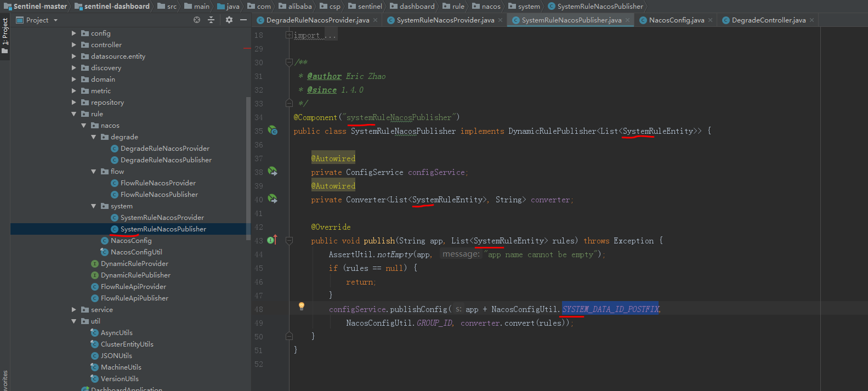Click sentinel-dashboard breadcrumb
This screenshot has height=391, width=868.
pos(112,7)
